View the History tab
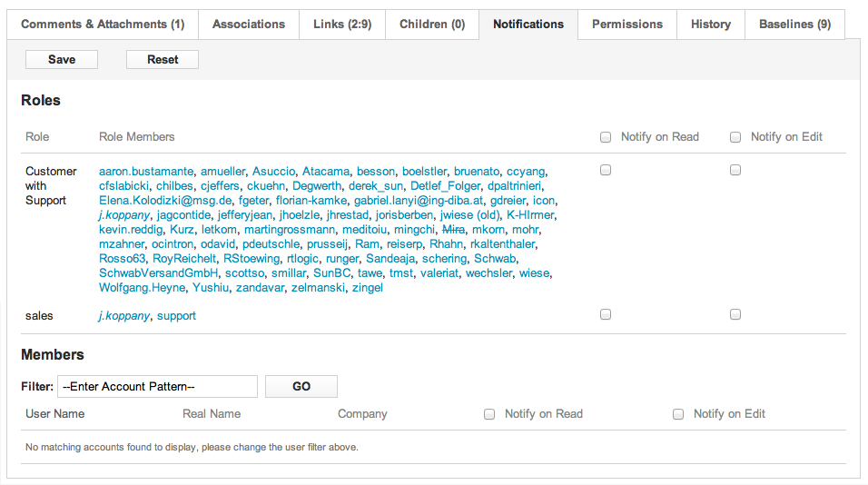 pos(711,25)
